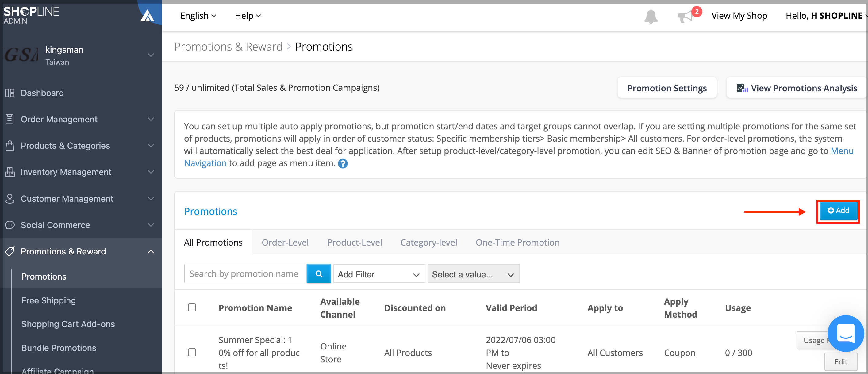
Task: Click the Customer Management person icon
Action: pyautogui.click(x=10, y=199)
